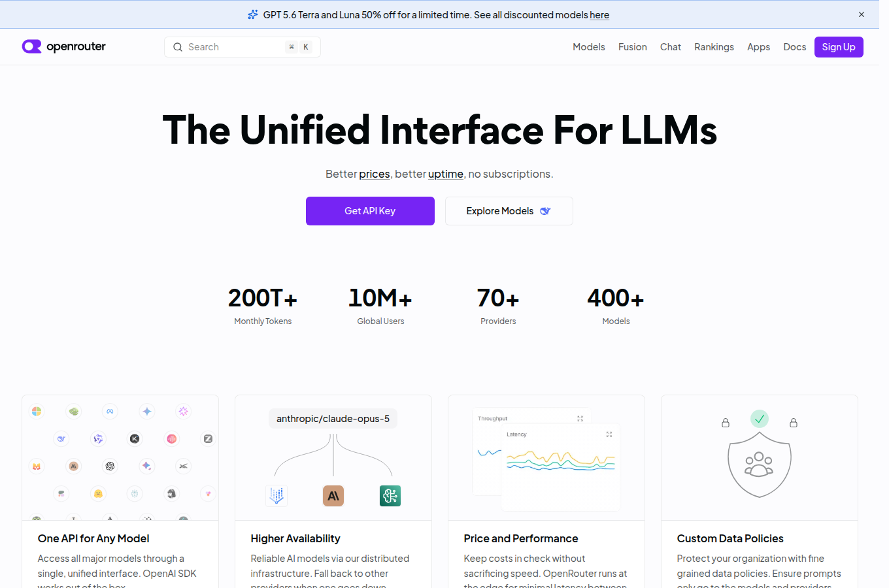
Task: Click 'The Unified Interface For LLMs' headline
Action: click(440, 129)
